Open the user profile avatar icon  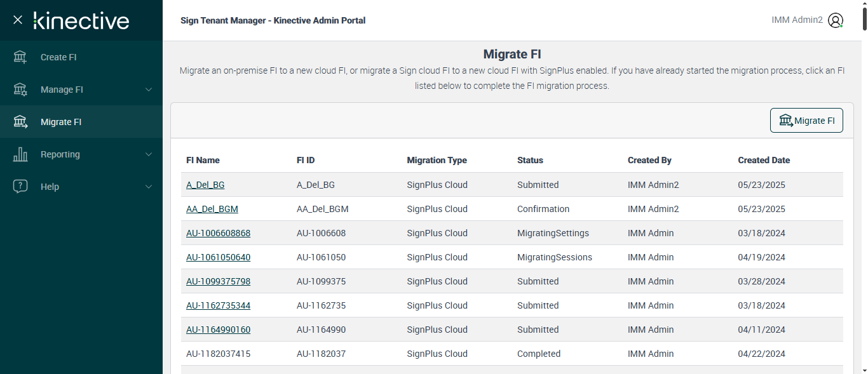[x=836, y=20]
